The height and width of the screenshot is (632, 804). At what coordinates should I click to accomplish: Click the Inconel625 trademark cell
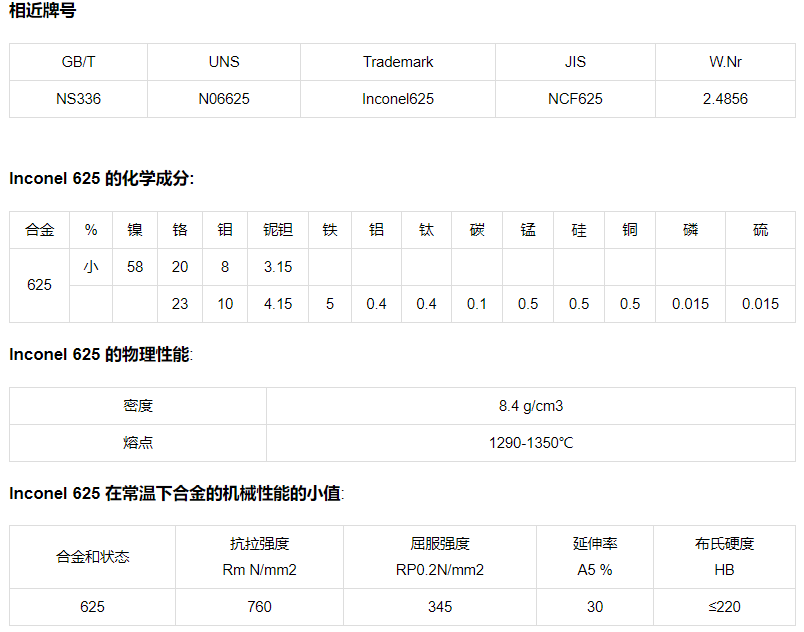pos(398,99)
